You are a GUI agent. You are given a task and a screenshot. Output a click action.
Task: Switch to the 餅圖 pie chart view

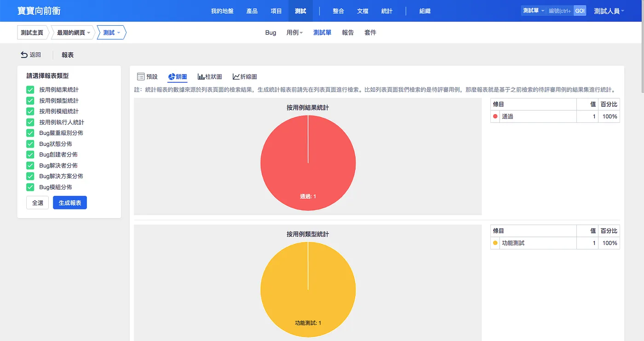click(x=178, y=77)
